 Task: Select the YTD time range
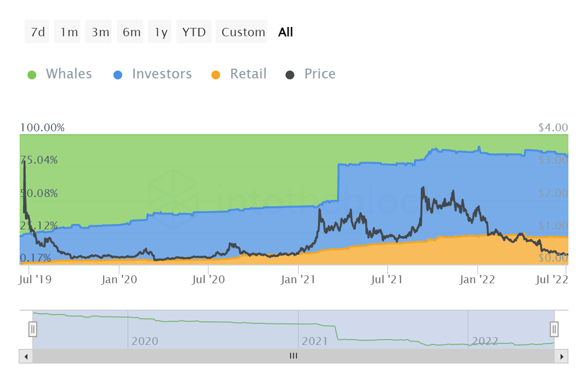194,32
